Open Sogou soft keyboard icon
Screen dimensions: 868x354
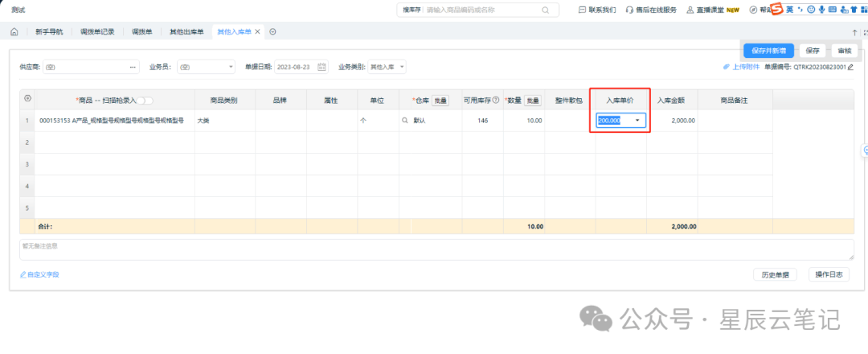tap(832, 10)
